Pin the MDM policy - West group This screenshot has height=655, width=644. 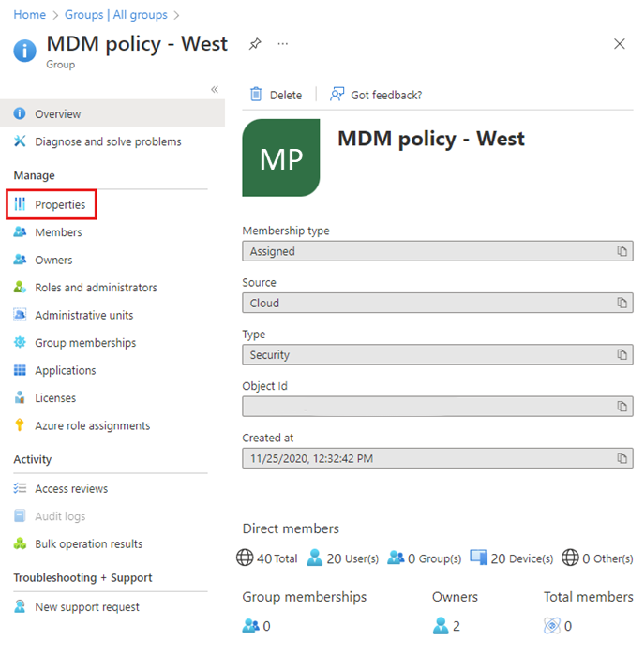255,44
